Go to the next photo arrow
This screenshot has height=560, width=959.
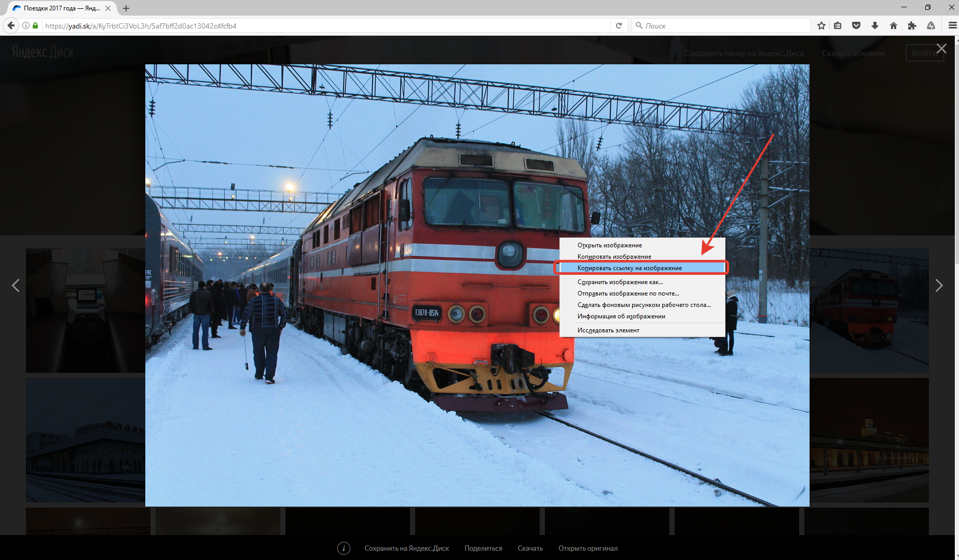[939, 286]
